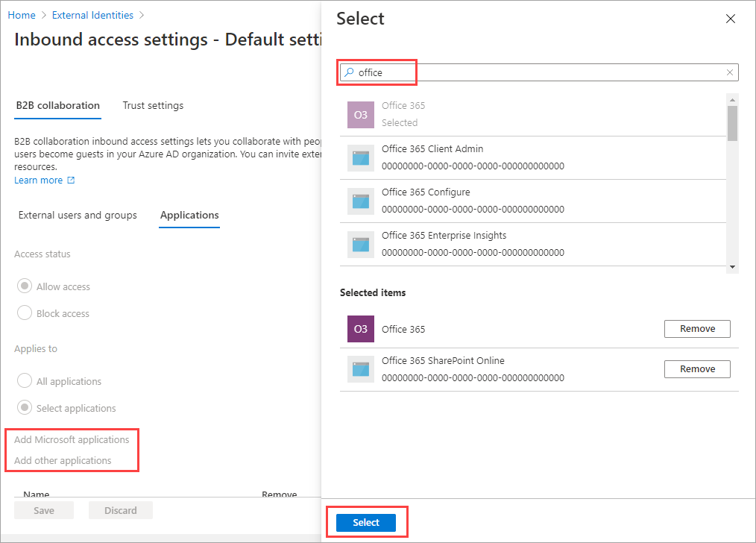
Task: Switch to the Trust settings tab
Action: click(x=153, y=105)
